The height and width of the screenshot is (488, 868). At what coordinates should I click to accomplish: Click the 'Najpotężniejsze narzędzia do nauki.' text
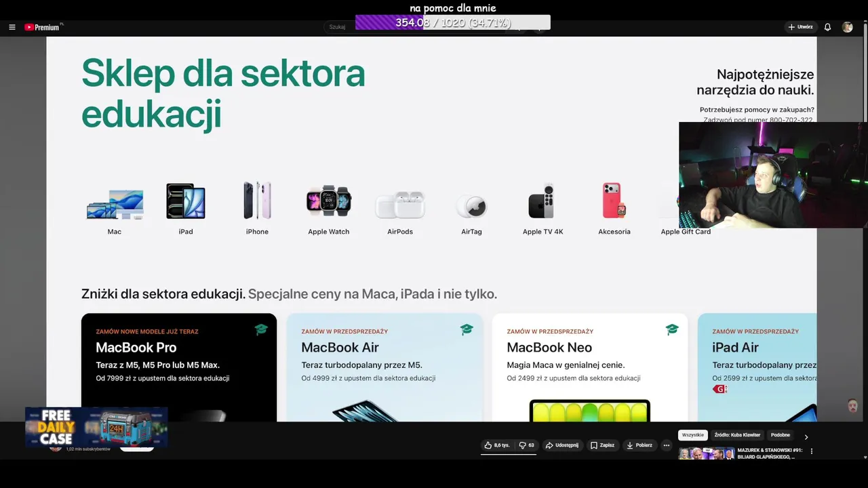coord(755,82)
